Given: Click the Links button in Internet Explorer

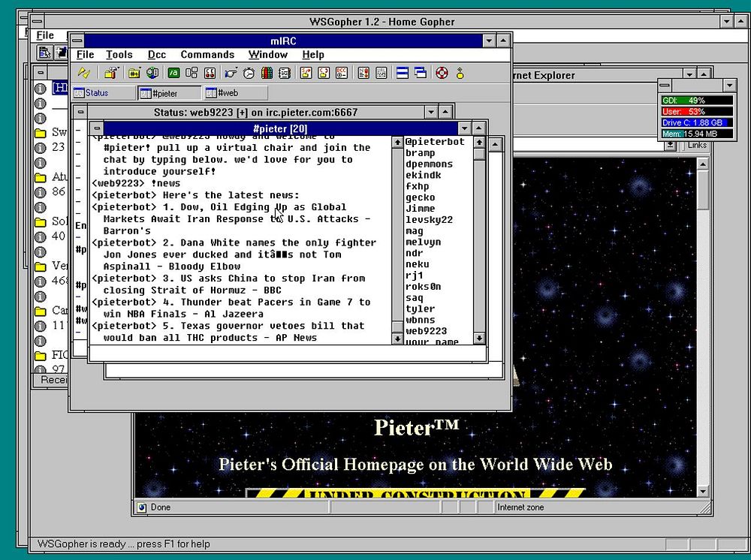Looking at the screenshot, I should [697, 145].
